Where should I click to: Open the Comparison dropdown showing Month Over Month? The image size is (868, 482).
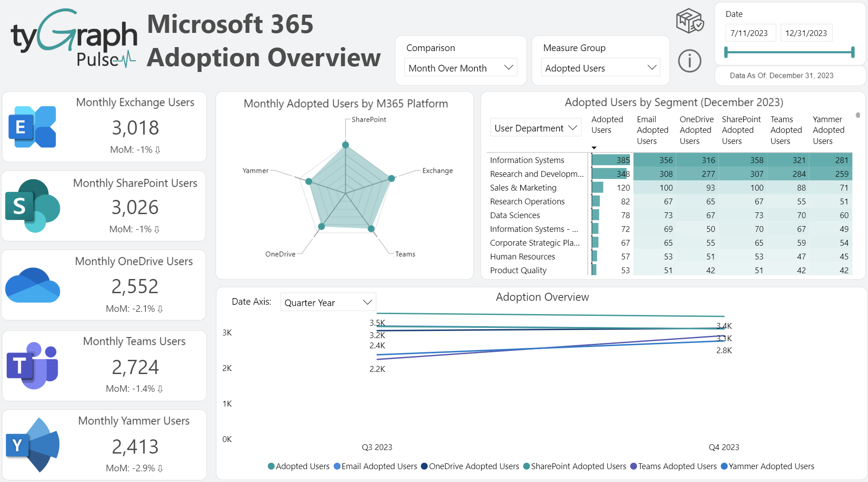click(x=460, y=68)
